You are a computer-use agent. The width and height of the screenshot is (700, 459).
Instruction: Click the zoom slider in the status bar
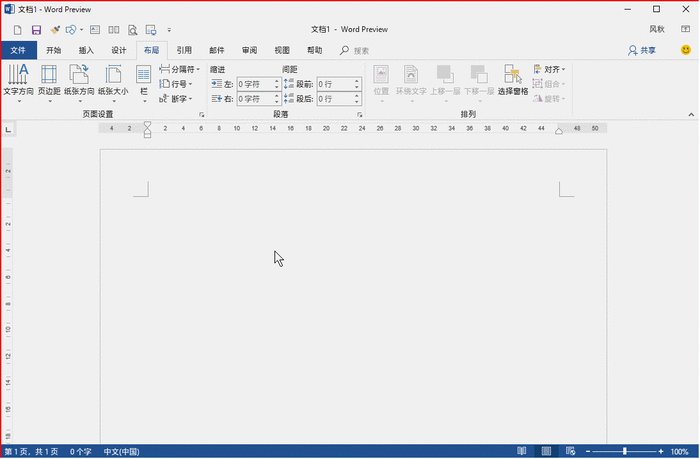tap(625, 452)
